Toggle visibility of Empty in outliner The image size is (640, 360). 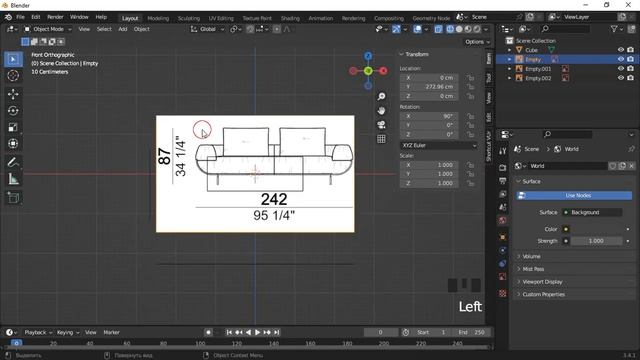(621, 59)
